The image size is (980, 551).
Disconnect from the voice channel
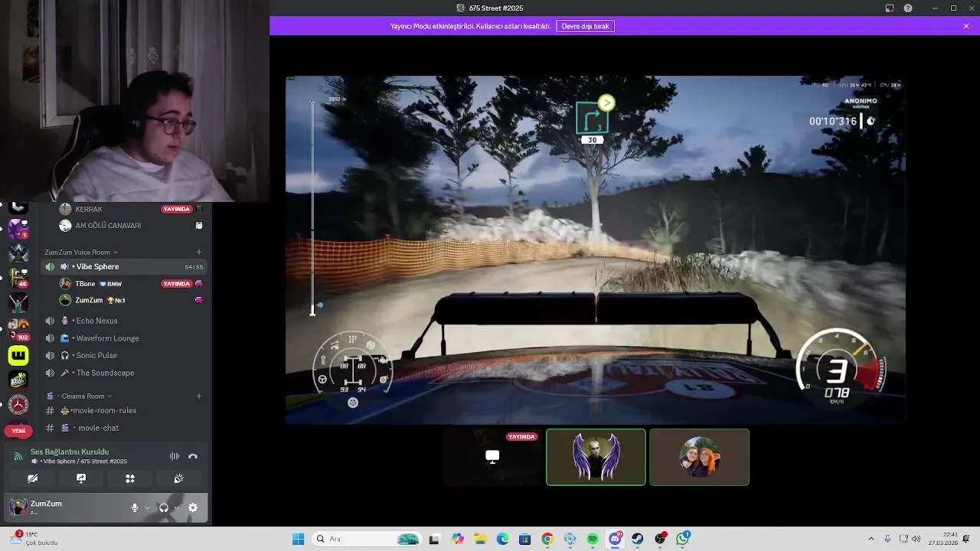tap(193, 456)
